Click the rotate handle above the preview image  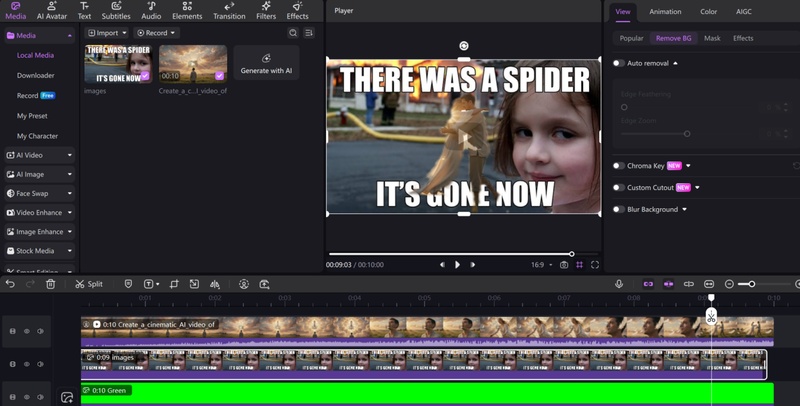tap(463, 46)
